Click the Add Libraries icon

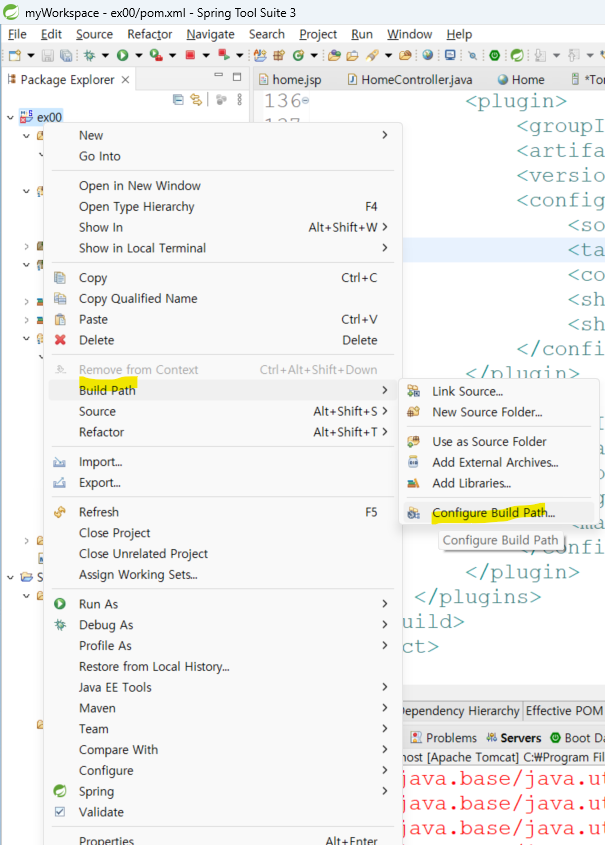pyautogui.click(x=413, y=483)
